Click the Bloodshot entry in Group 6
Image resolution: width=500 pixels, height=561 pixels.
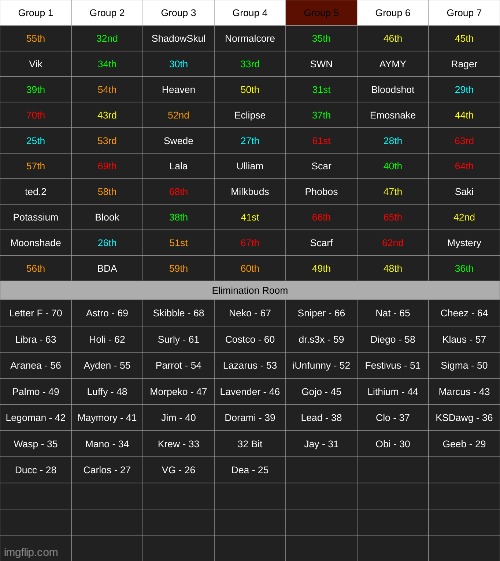(393, 89)
